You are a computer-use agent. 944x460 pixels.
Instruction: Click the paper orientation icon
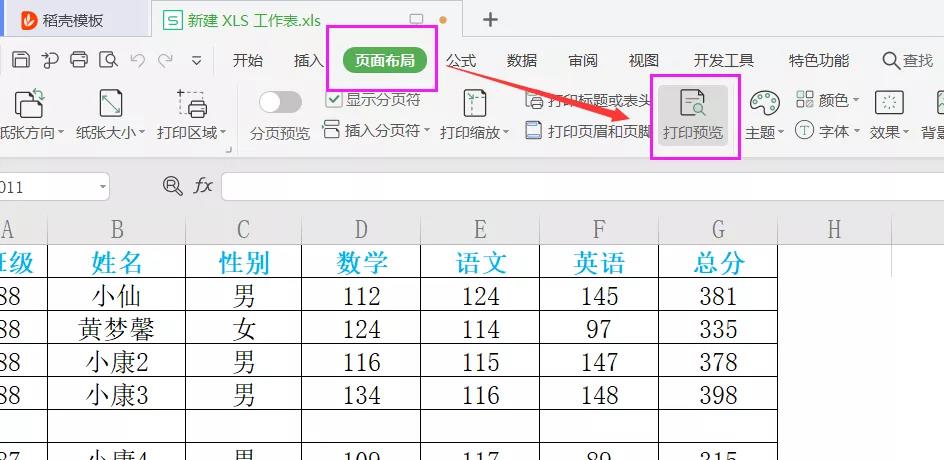coord(30,102)
